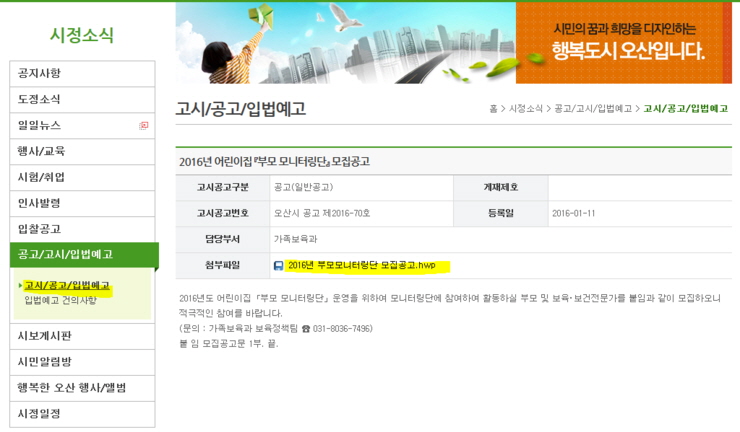Click 홈 in the breadcrumb trail

[493, 109]
